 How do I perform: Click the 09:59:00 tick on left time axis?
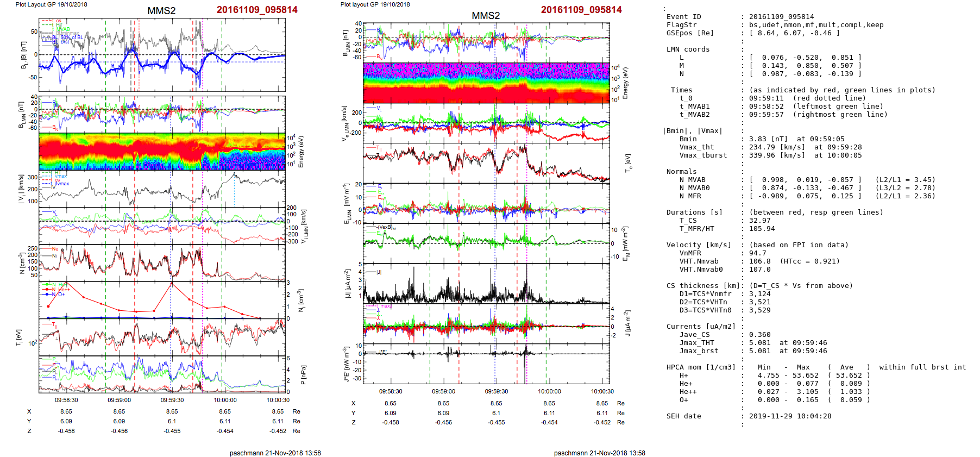click(119, 400)
